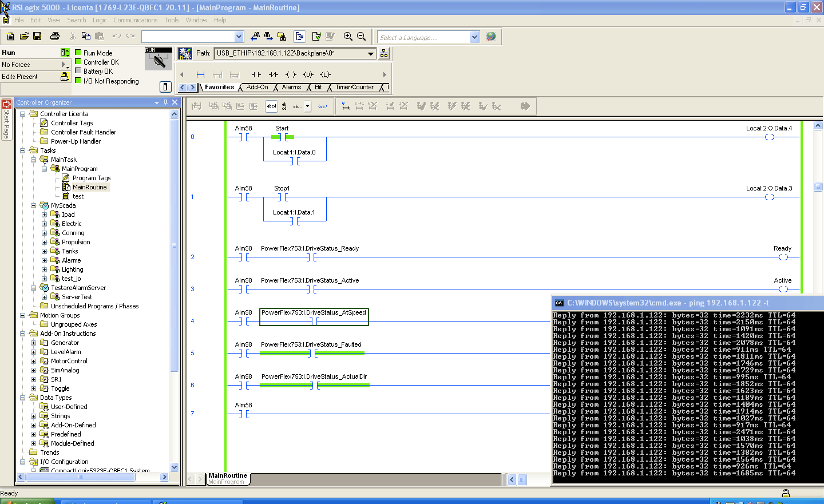Click the globe language icon

pos(491,36)
